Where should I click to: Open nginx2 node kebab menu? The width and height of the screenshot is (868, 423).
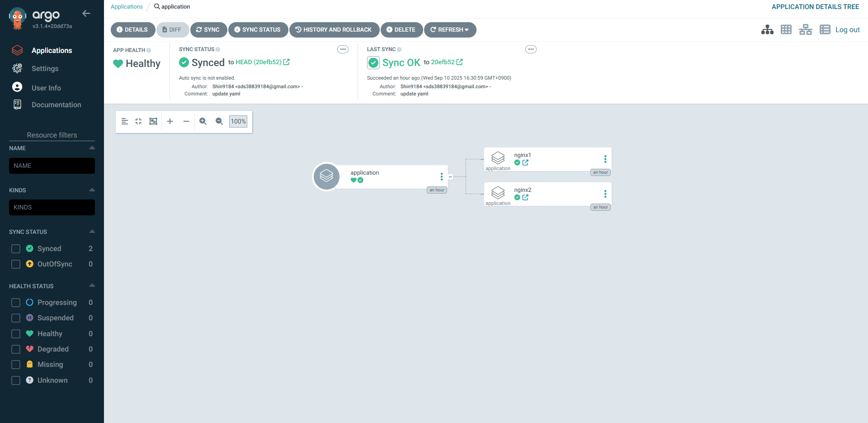[605, 194]
